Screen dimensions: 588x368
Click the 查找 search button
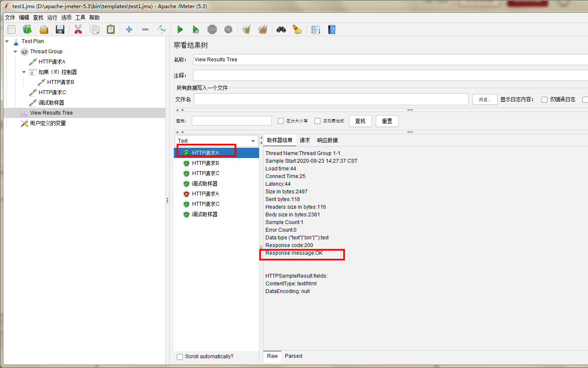coord(360,121)
